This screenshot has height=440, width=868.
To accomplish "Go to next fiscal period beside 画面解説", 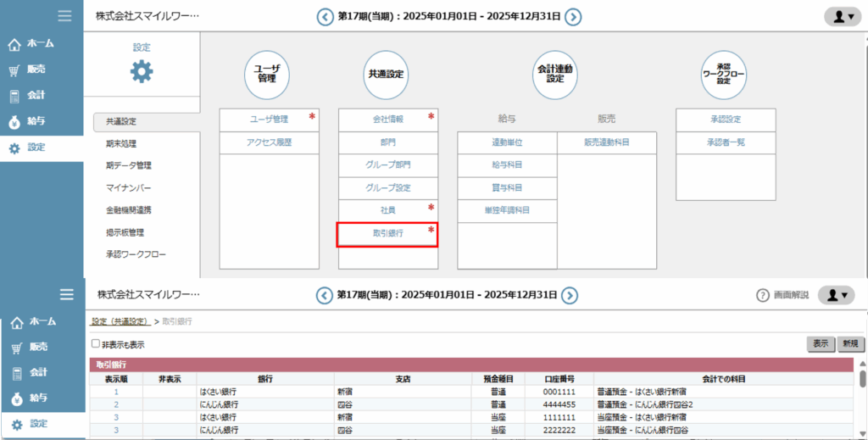I will tap(570, 295).
